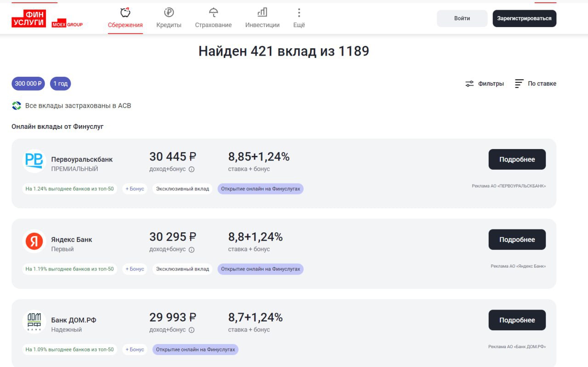Image resolution: width=588 pixels, height=367 pixels.
Task: Click Яндекс Банк's Открытие онлайн на Финуслугах tag
Action: pos(260,269)
